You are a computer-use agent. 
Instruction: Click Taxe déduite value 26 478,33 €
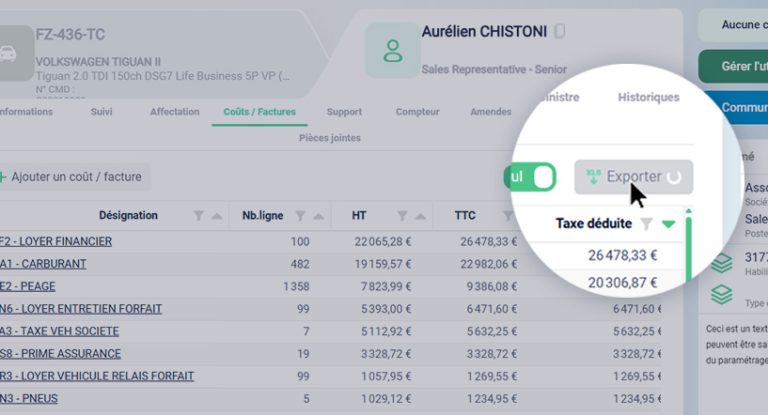[x=623, y=255]
